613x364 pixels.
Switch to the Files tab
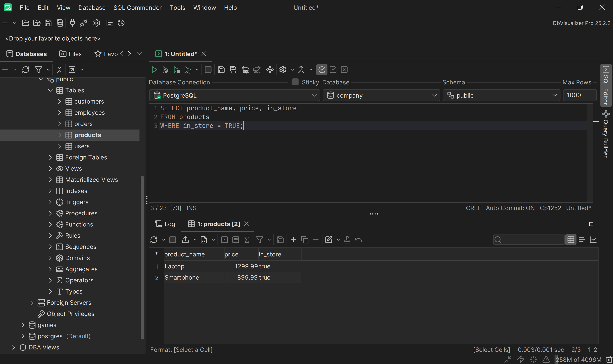click(71, 54)
